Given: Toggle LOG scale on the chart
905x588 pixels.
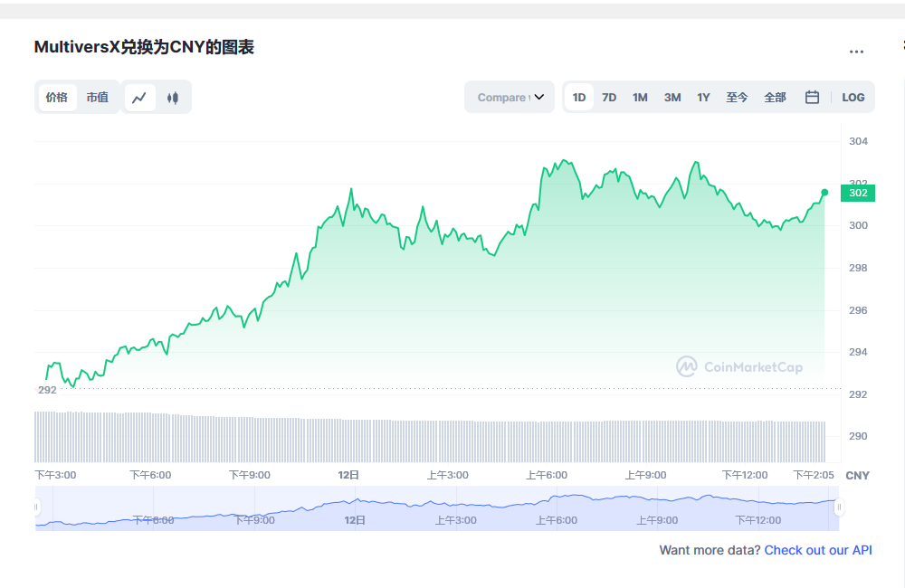Looking at the screenshot, I should click(853, 97).
